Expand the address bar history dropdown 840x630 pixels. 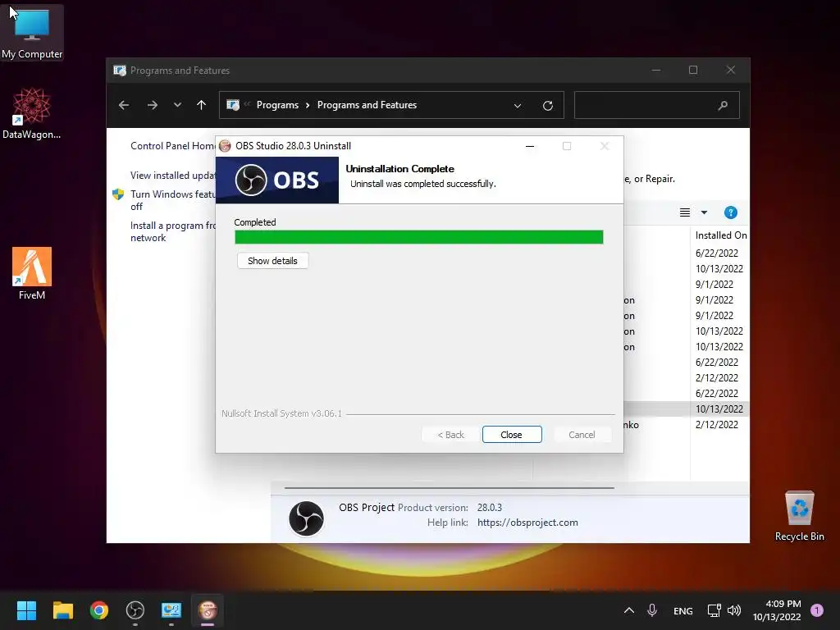click(x=518, y=106)
